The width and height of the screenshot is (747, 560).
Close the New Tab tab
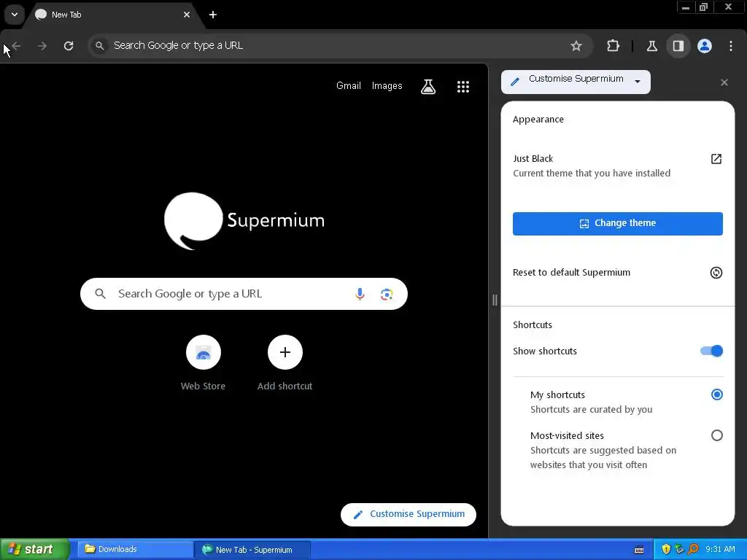[x=187, y=15]
